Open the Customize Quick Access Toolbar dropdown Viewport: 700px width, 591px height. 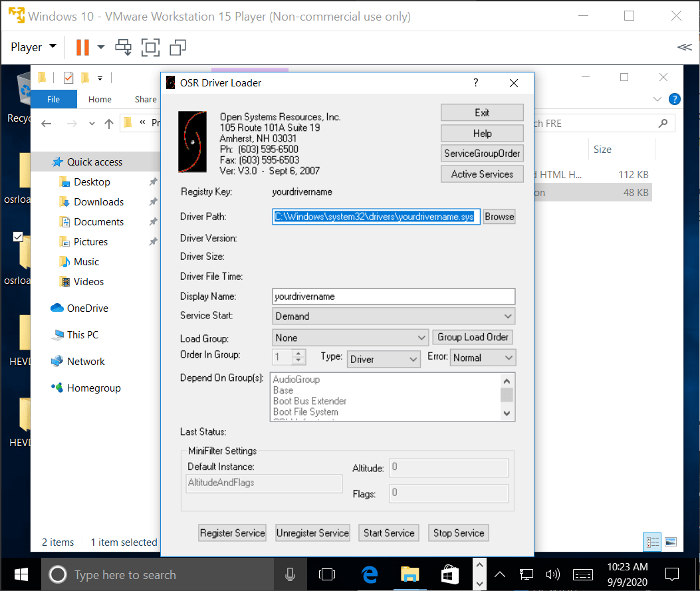[x=100, y=78]
